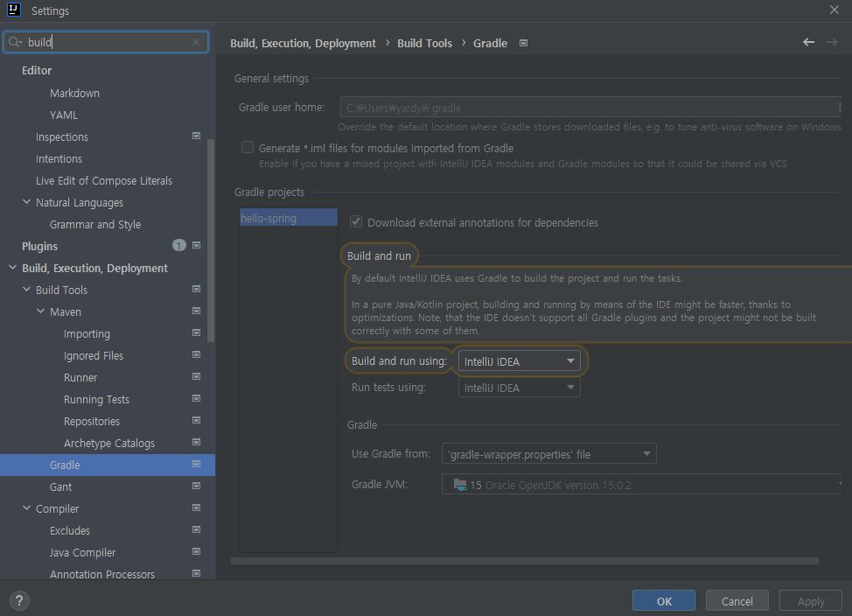Click project-level icon on Plugins row

click(x=196, y=245)
